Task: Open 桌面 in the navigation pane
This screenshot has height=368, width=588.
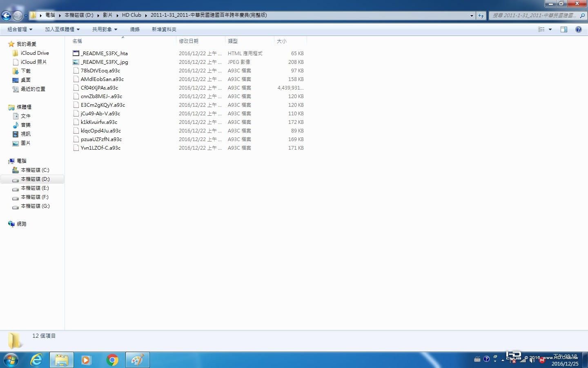Action: click(26, 80)
